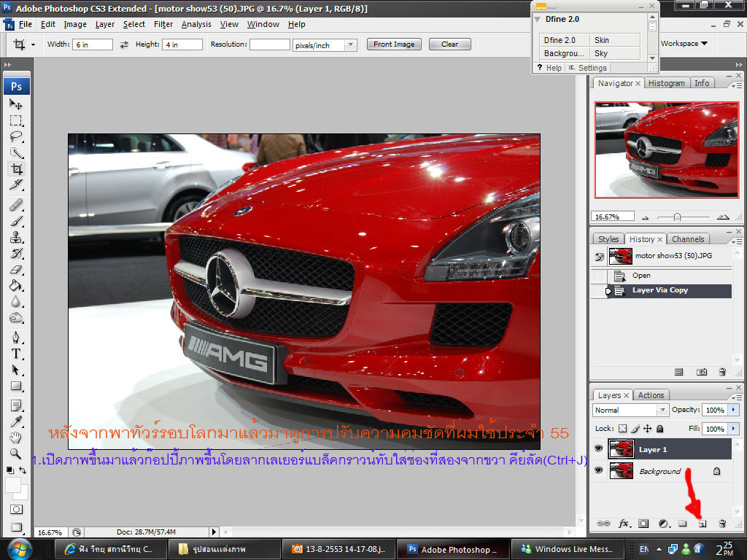Click the Skin button in Dfine
The width and height of the screenshot is (747, 560).
point(614,40)
